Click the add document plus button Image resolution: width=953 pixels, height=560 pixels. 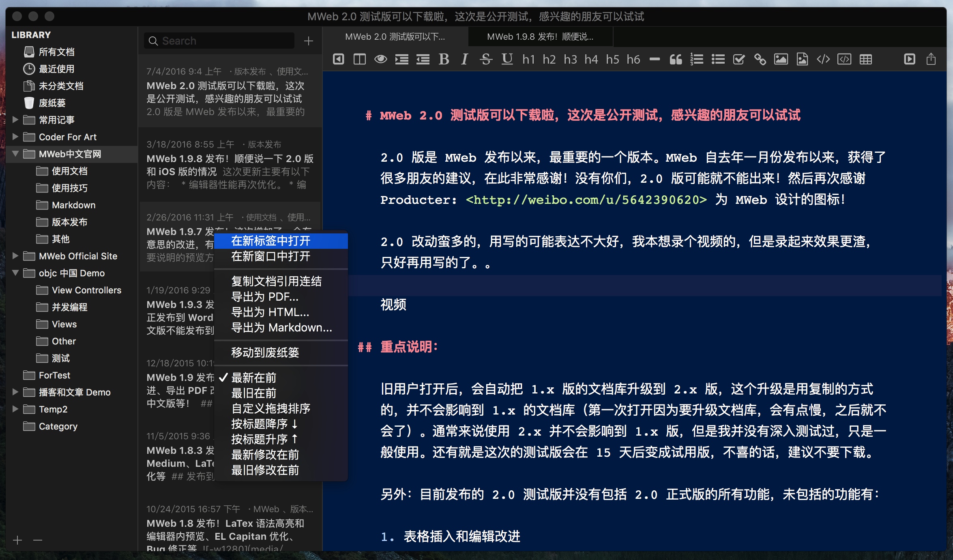pyautogui.click(x=309, y=41)
